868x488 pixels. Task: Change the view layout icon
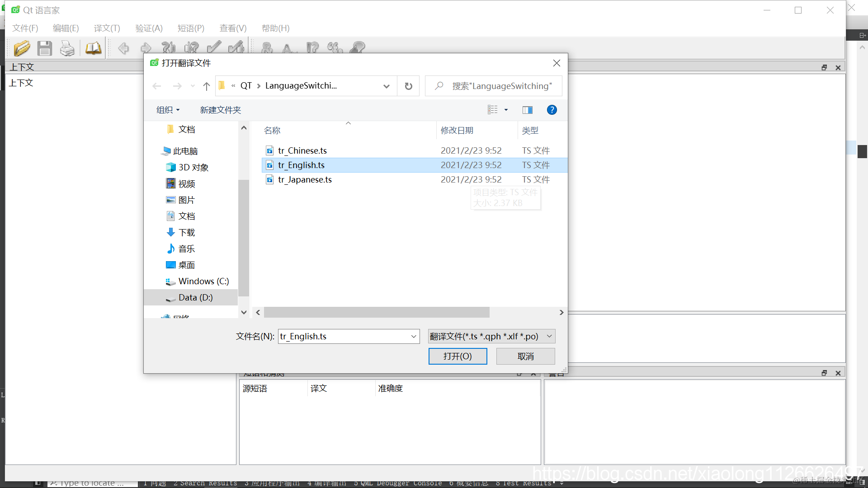(x=492, y=110)
